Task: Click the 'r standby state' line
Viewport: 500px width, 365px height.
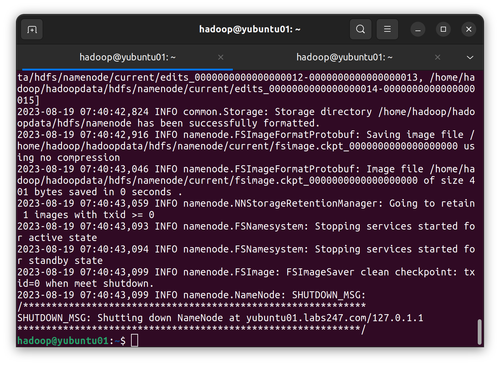Action: 60,261
